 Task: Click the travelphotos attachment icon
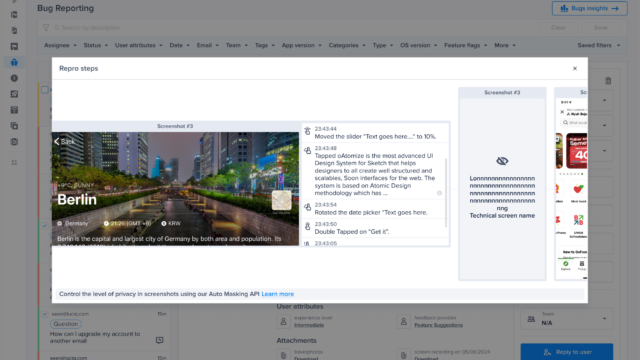point(283,355)
